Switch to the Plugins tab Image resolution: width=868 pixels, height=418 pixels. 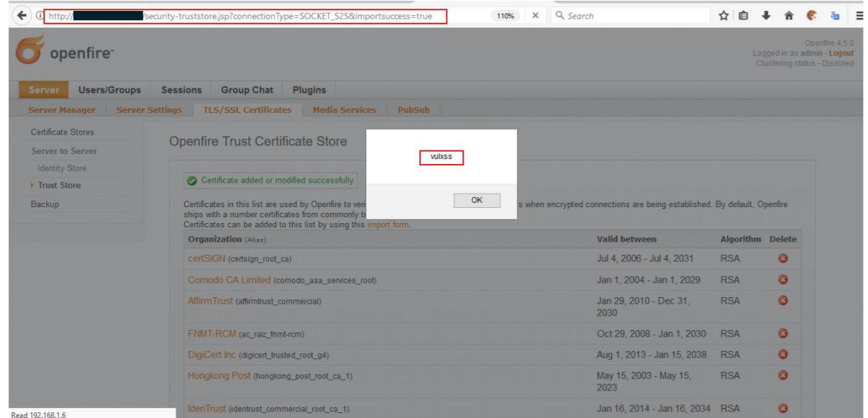pos(309,90)
